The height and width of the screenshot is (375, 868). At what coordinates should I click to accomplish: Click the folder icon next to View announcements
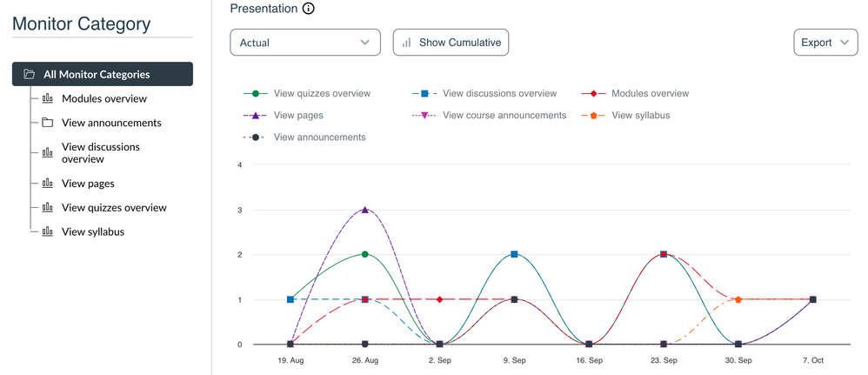pos(48,123)
